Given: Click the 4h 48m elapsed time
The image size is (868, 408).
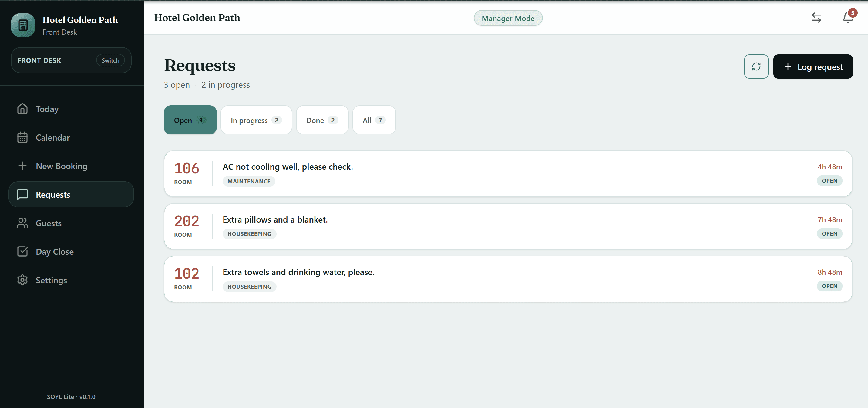Looking at the screenshot, I should pos(829,167).
